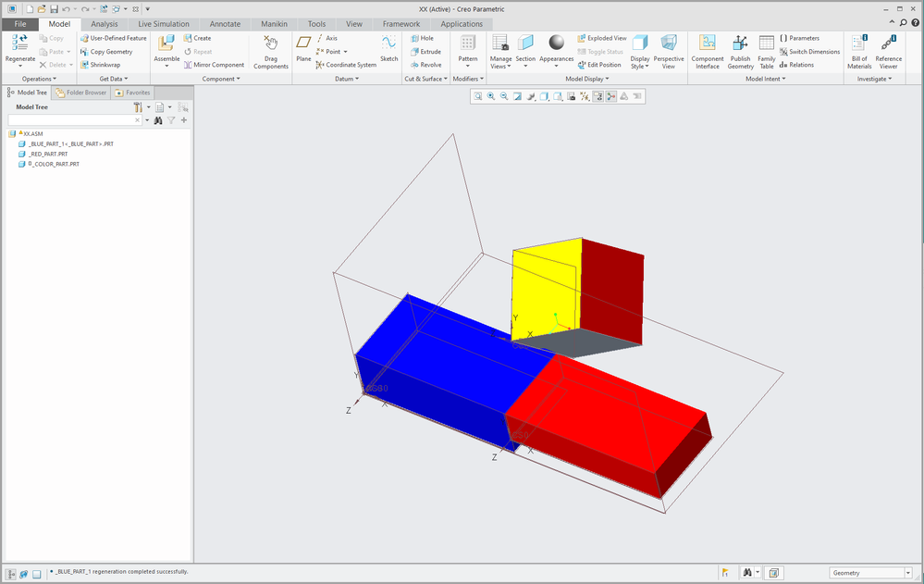Open the Folder Browser tab

pos(81,93)
